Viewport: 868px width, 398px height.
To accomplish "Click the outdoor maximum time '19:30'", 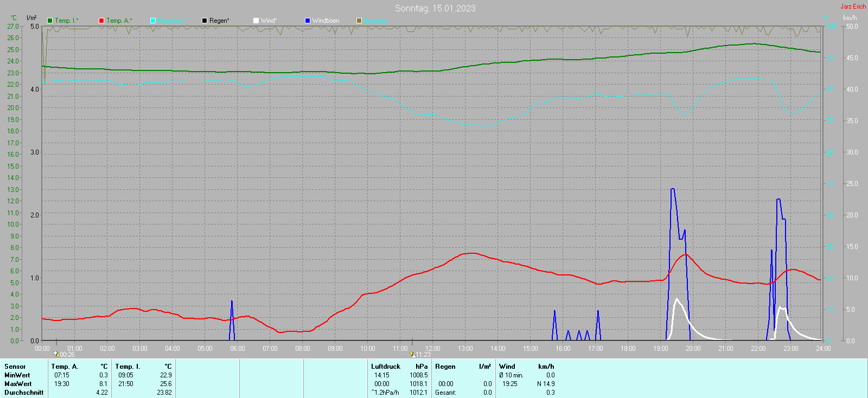I will [x=62, y=384].
